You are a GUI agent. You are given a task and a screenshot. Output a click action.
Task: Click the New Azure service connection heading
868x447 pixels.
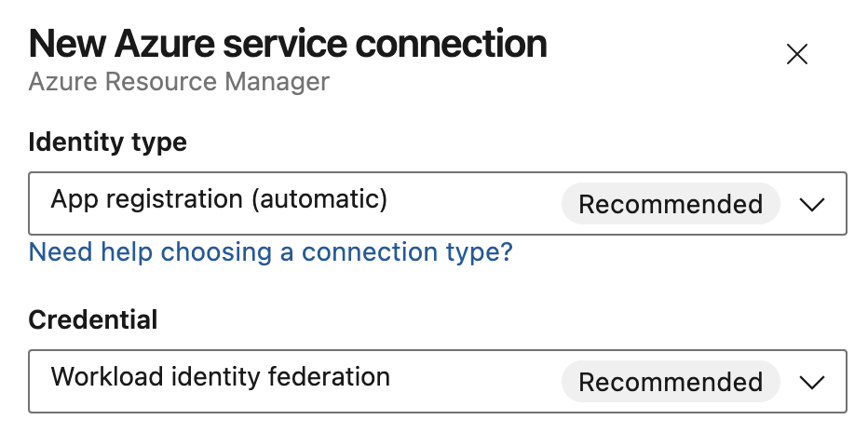(287, 45)
